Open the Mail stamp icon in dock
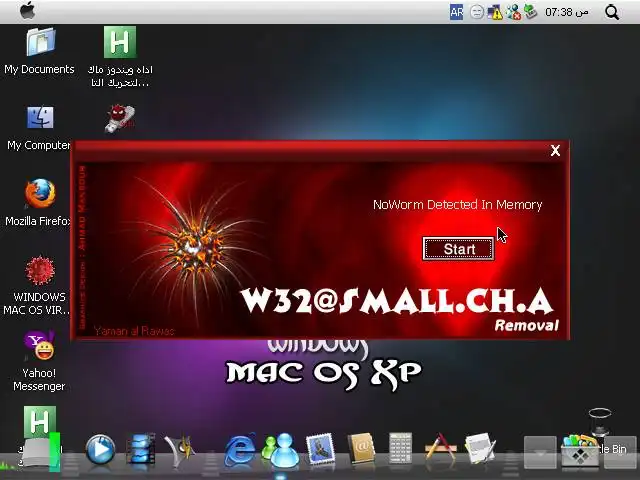 [320, 449]
